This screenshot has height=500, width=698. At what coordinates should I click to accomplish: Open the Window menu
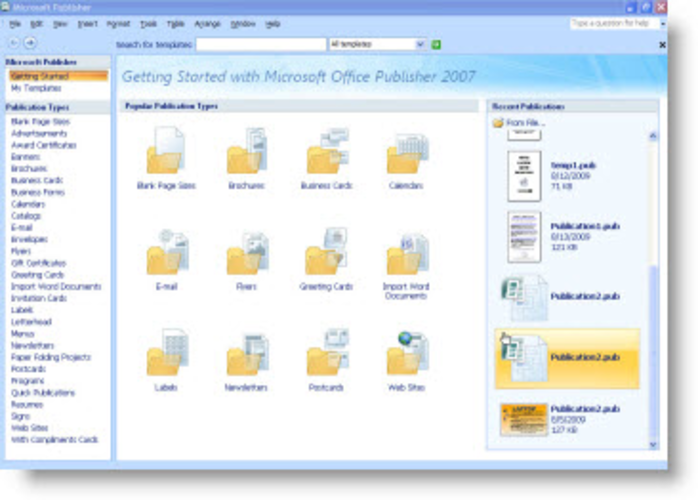[243, 24]
